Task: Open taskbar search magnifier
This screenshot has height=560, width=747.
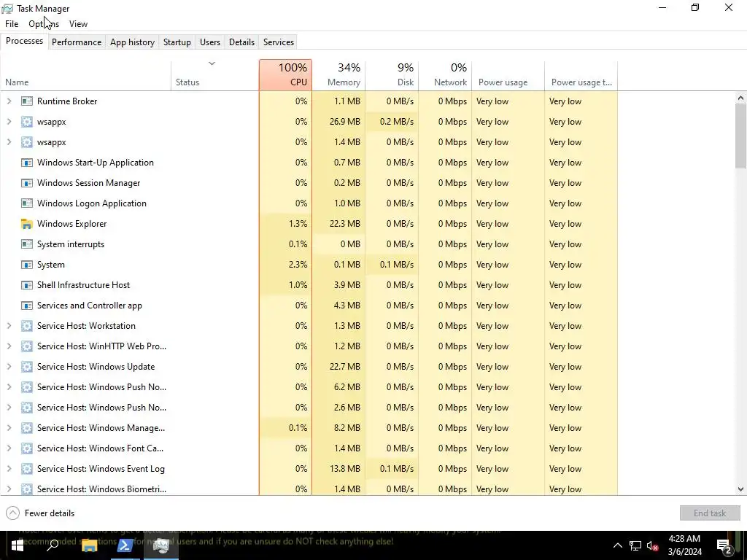Action: (53, 545)
